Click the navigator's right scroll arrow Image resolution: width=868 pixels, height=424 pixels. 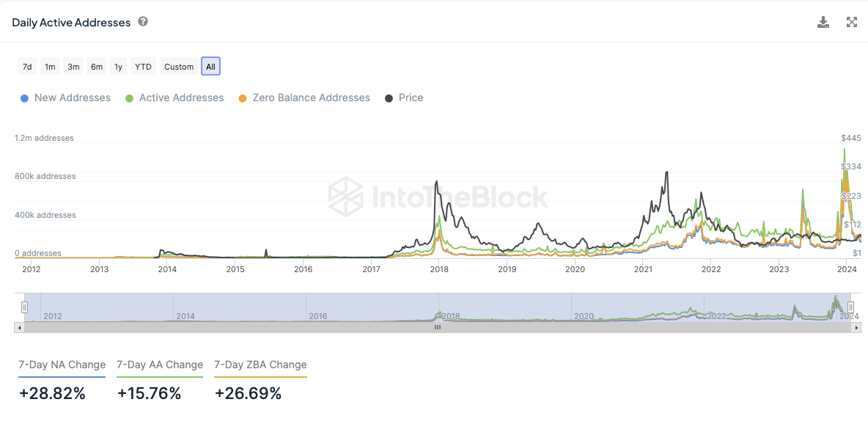(x=857, y=328)
